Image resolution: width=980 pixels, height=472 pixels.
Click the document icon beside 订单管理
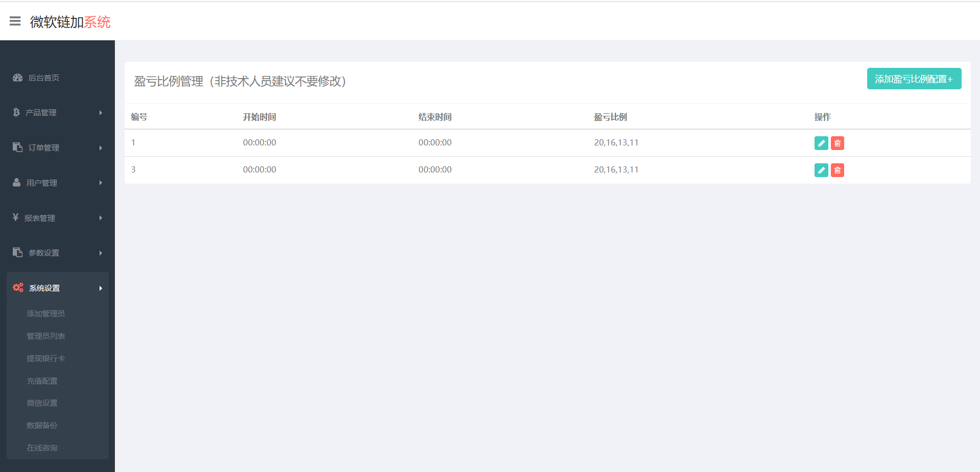(18, 147)
